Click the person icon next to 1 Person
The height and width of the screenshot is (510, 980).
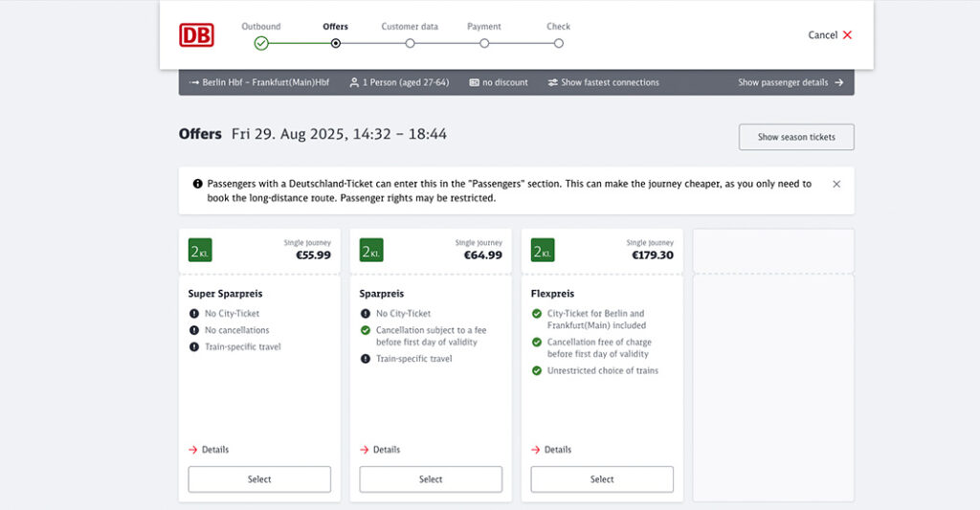(354, 82)
